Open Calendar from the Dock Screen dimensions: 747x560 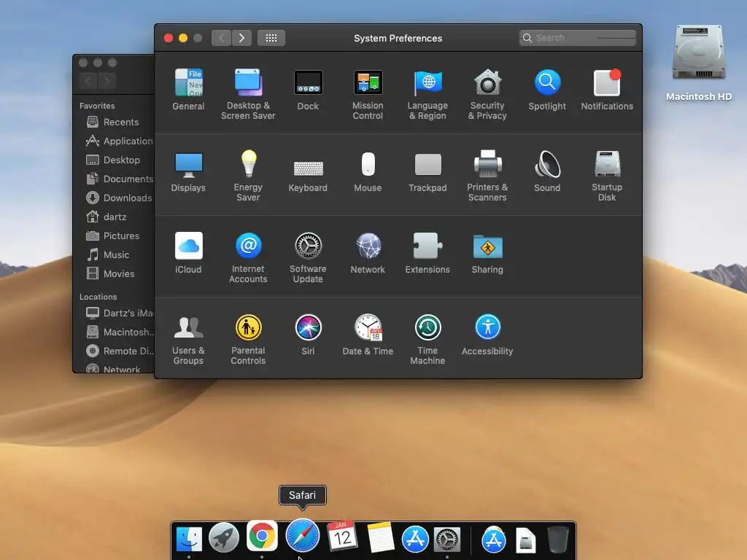point(342,536)
